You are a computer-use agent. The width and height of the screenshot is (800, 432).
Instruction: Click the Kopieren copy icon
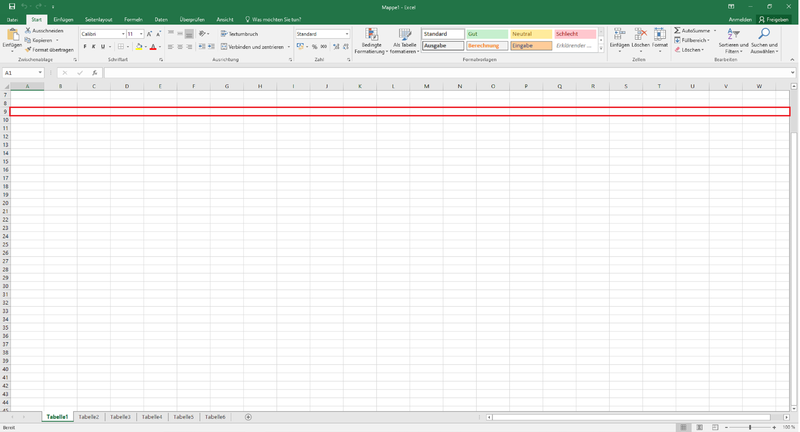(28, 40)
